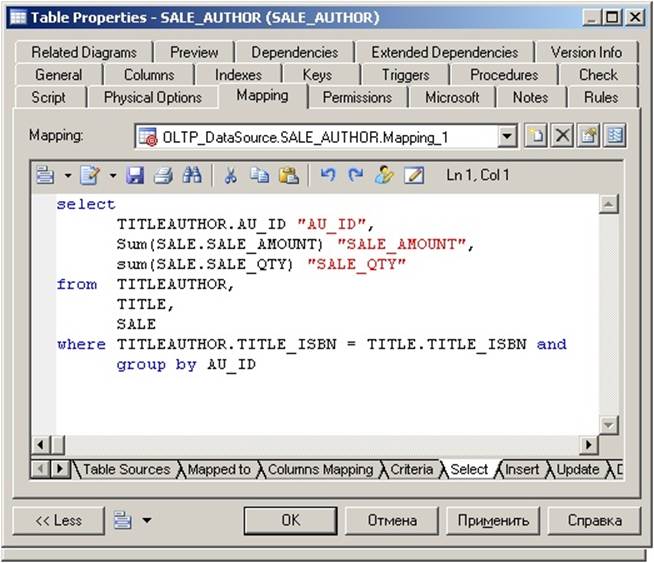This screenshot has width=654, height=563.
Task: Launch the mapping editor icon
Action: point(615,136)
